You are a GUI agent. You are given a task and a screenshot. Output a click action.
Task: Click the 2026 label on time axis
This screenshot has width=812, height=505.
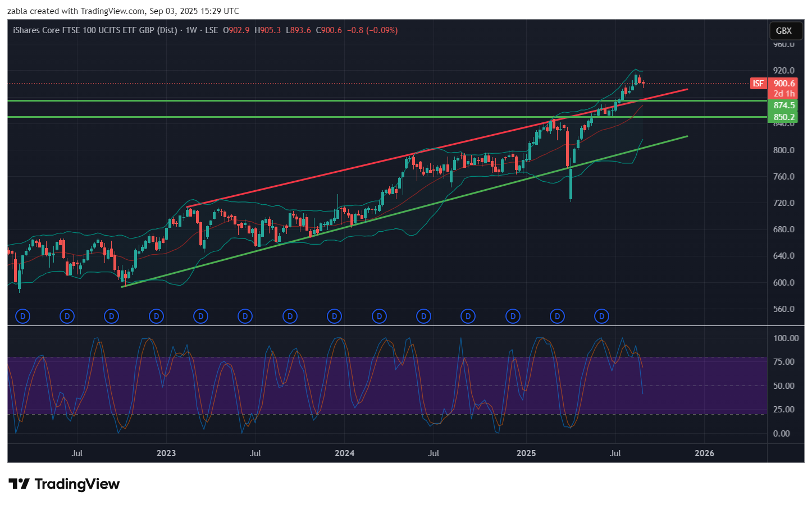pos(704,453)
